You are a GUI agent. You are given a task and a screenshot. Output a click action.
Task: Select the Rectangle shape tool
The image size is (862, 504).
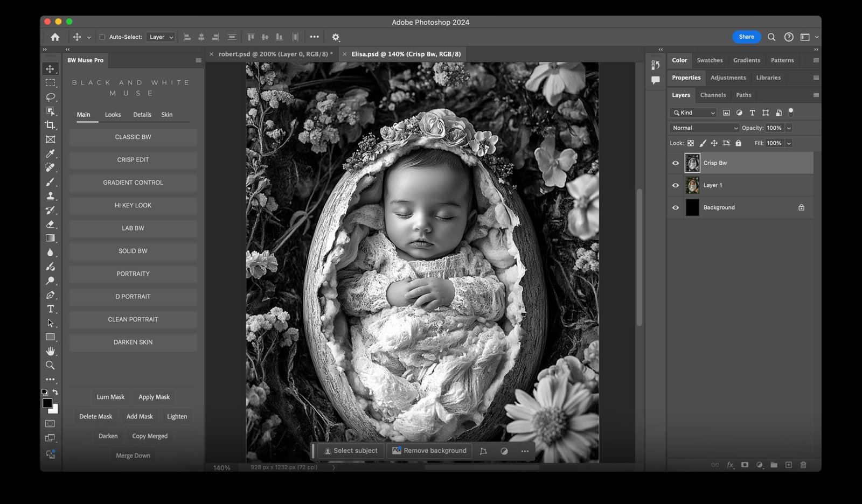tap(50, 337)
